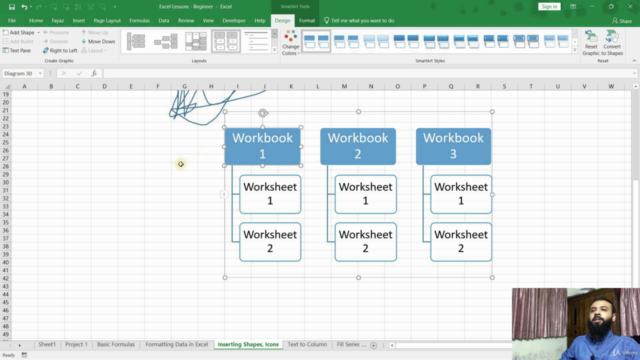640x360 pixels.
Task: Open Change Colors menu
Action: click(x=291, y=42)
